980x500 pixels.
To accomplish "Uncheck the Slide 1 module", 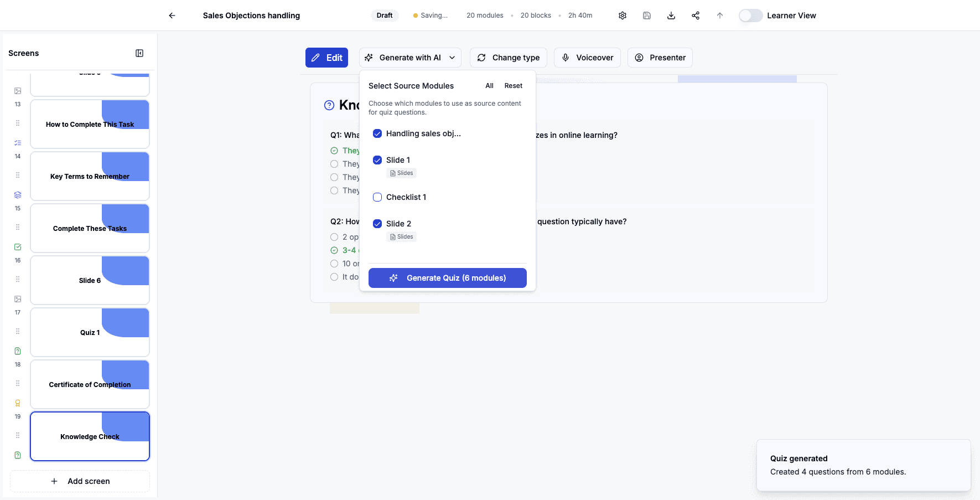I will [x=377, y=160].
